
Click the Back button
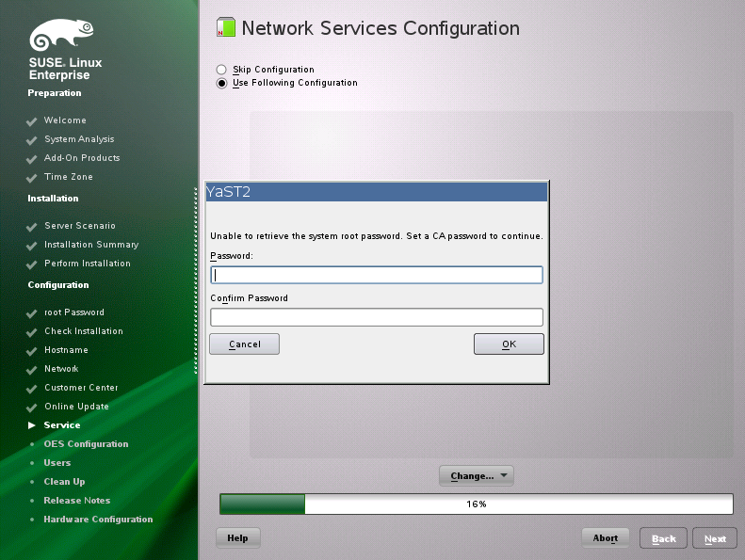(x=663, y=538)
